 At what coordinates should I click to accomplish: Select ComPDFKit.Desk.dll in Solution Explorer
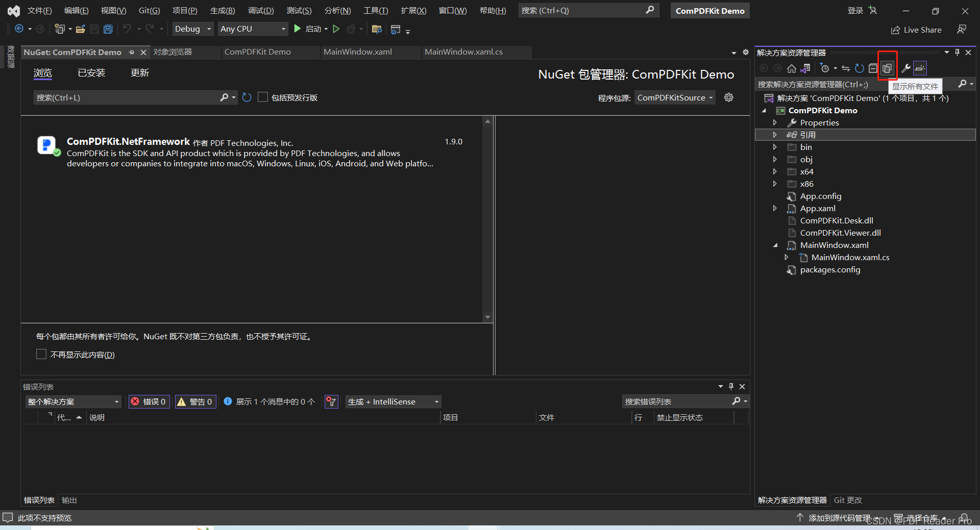836,220
